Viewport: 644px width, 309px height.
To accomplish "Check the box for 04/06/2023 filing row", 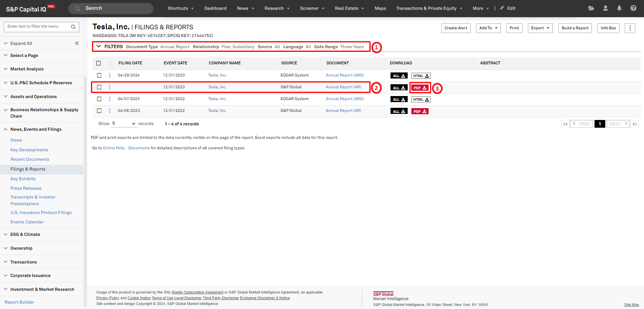I will coord(99,111).
